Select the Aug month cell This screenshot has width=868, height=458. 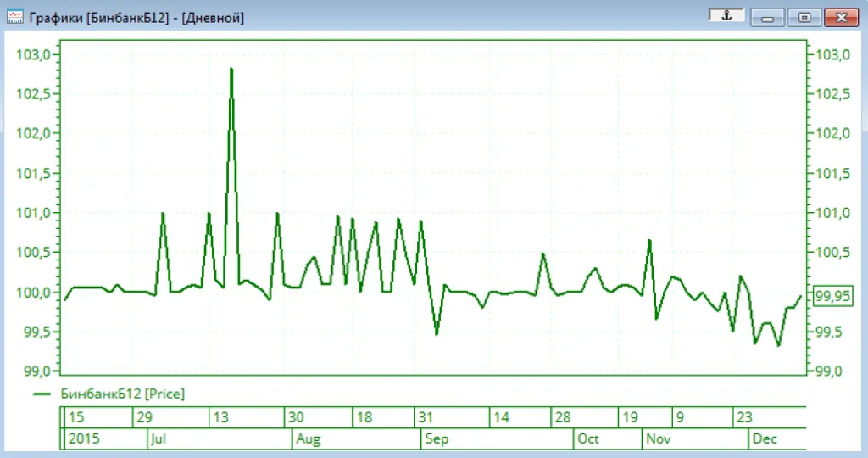click(x=308, y=439)
